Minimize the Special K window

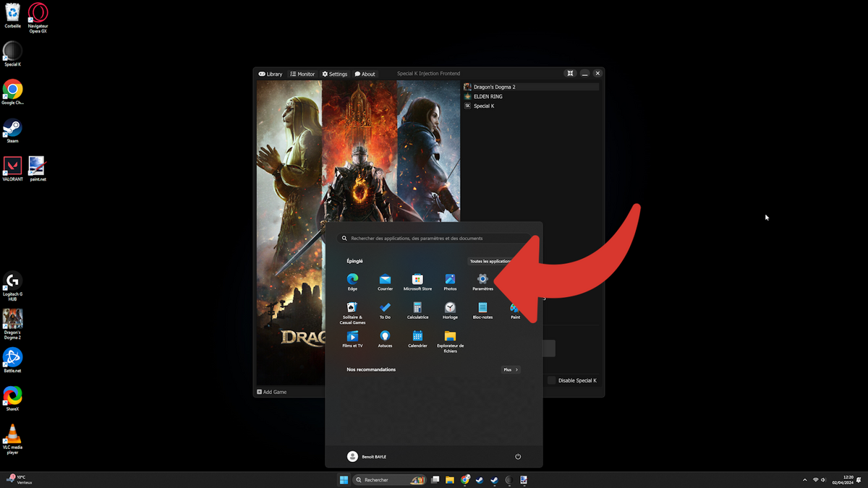point(584,74)
